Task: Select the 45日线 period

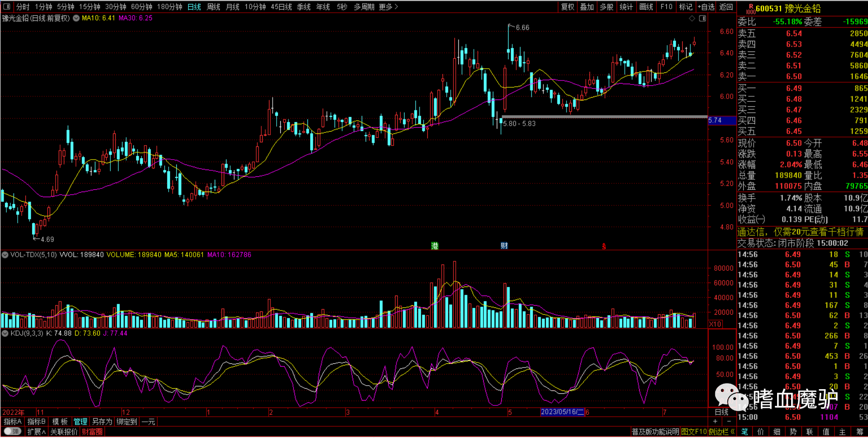Action: (281, 7)
